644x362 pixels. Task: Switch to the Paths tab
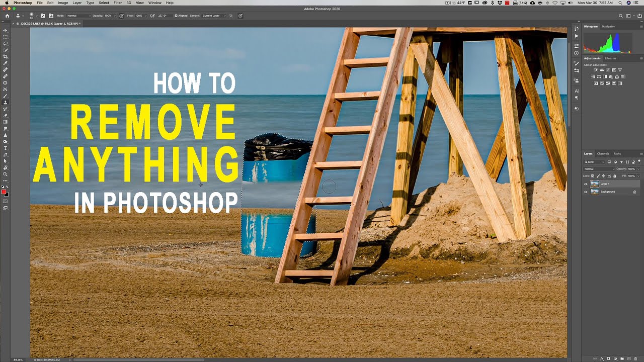coord(617,153)
